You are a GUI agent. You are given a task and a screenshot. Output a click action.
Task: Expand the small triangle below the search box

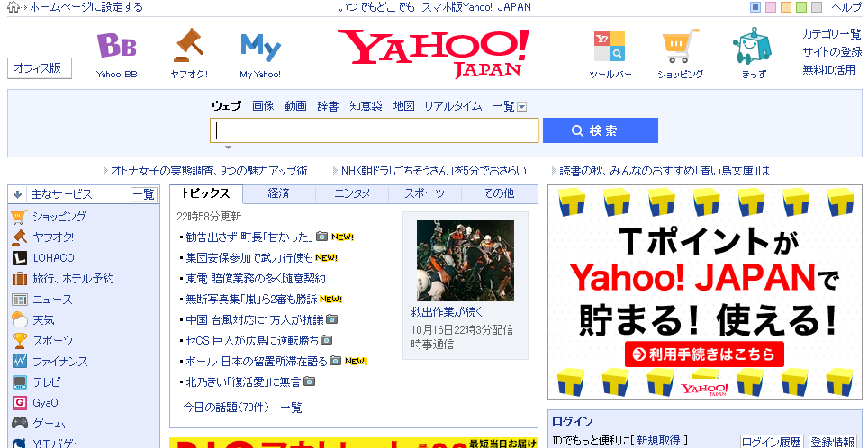228,148
